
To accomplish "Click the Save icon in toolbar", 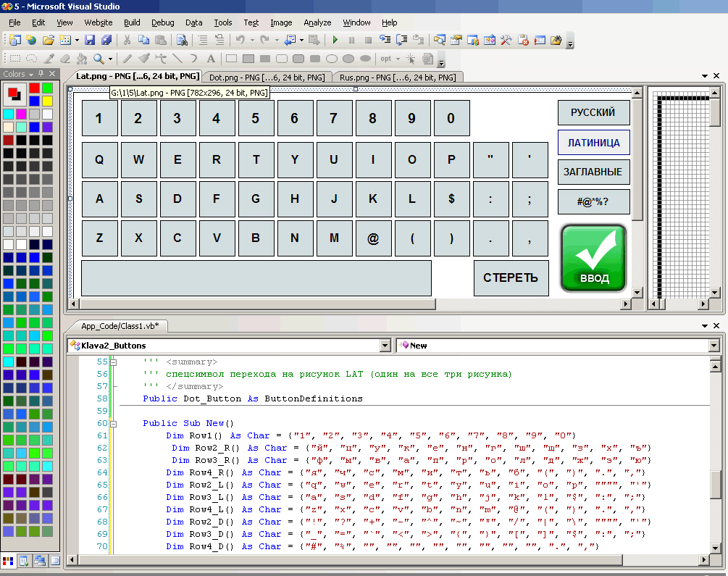I will [x=90, y=41].
